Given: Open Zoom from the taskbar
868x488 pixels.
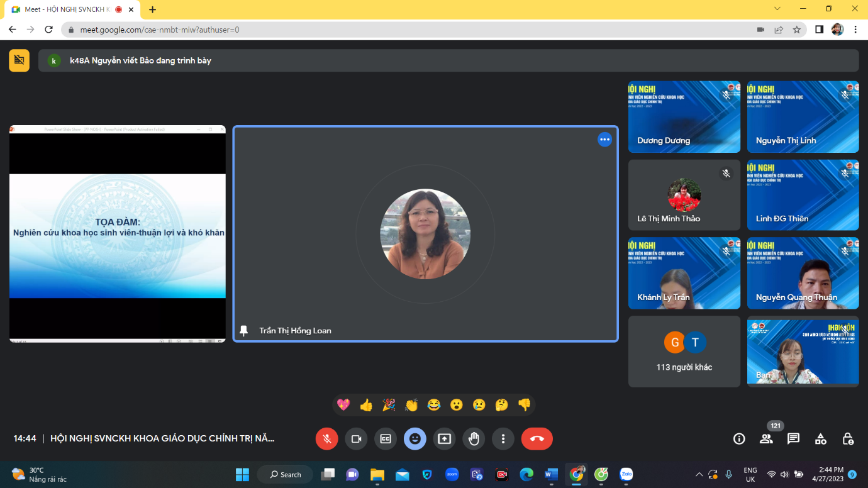Looking at the screenshot, I should tap(452, 474).
